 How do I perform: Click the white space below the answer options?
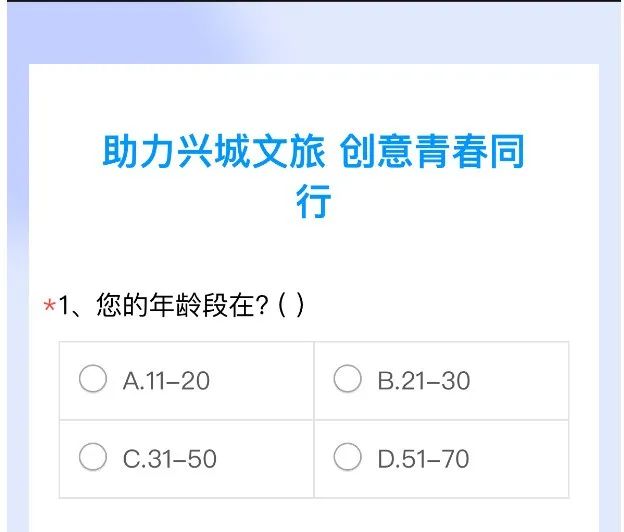point(313,514)
